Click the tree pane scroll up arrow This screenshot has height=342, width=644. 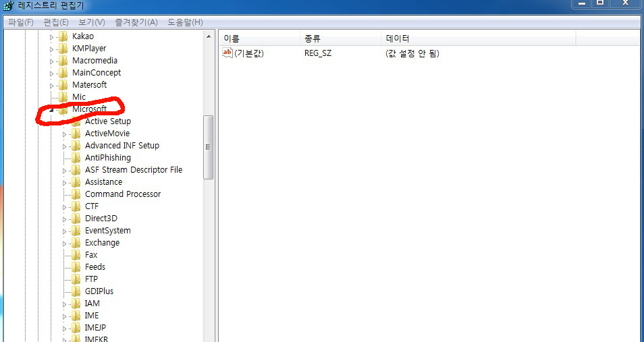click(209, 37)
